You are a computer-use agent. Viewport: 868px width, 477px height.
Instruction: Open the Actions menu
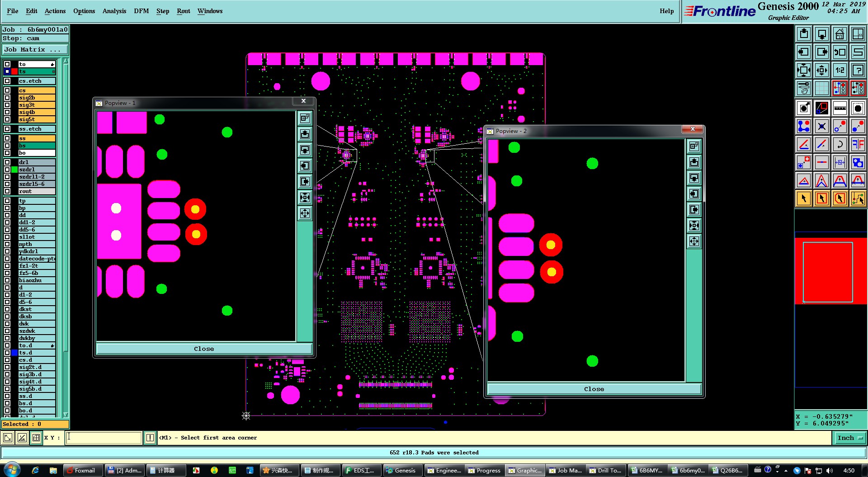[55, 11]
